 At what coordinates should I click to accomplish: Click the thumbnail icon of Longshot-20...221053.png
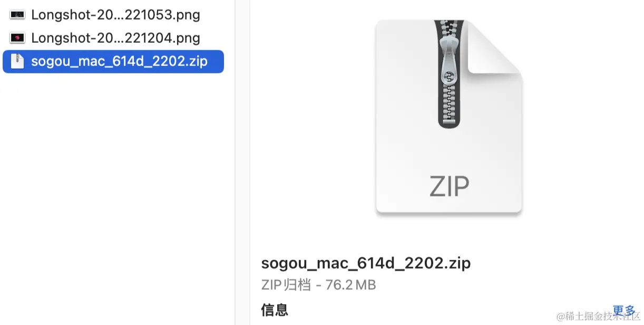(17, 15)
